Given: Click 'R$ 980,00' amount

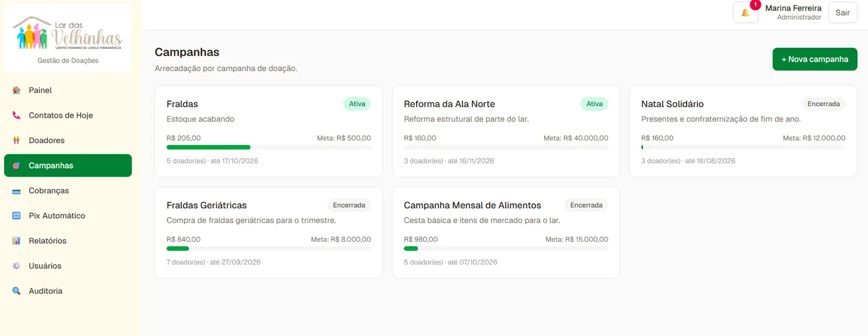Looking at the screenshot, I should pyautogui.click(x=421, y=239).
